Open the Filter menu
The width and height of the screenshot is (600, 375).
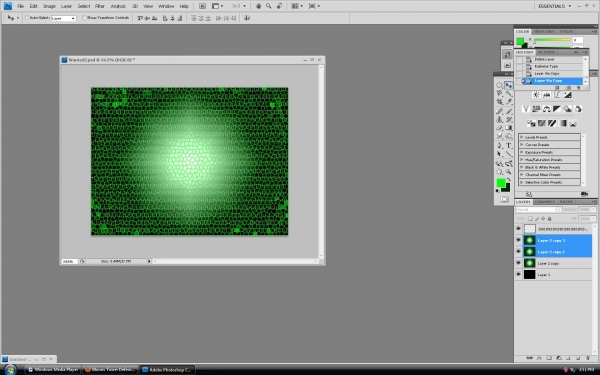pyautogui.click(x=100, y=6)
